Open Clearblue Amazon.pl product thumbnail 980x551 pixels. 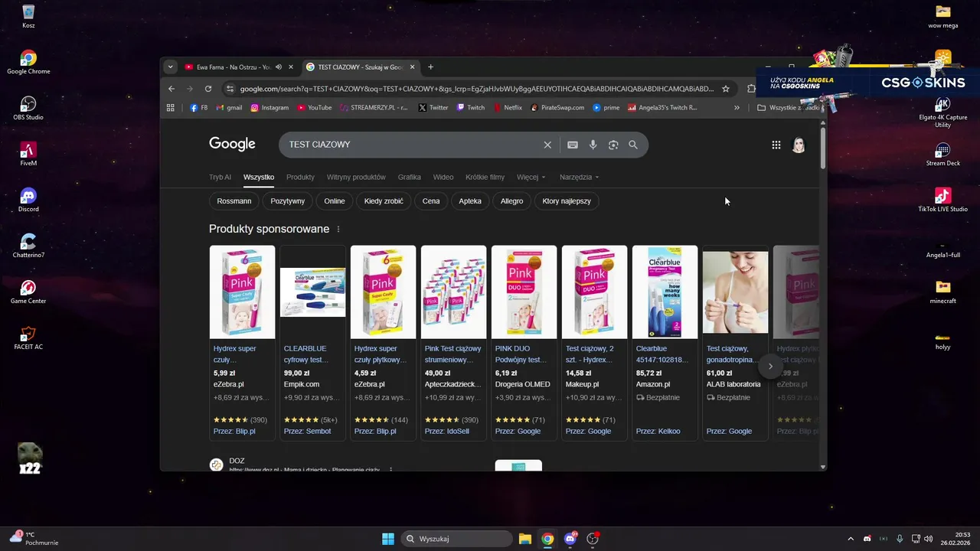665,292
